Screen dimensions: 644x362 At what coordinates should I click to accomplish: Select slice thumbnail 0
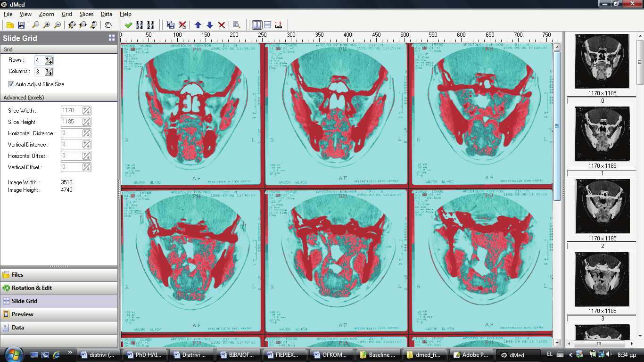tap(603, 62)
